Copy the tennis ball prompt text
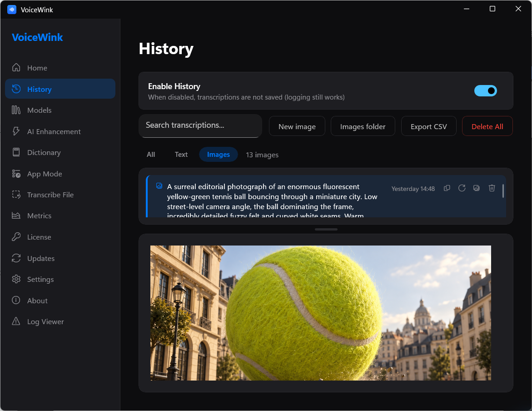 click(x=447, y=188)
